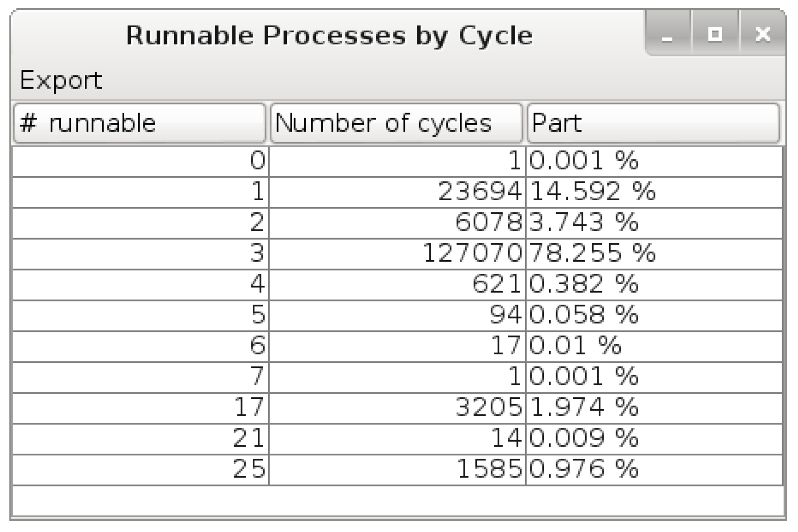This screenshot has height=532, width=798.
Task: Click the Part column header
Action: 653,123
